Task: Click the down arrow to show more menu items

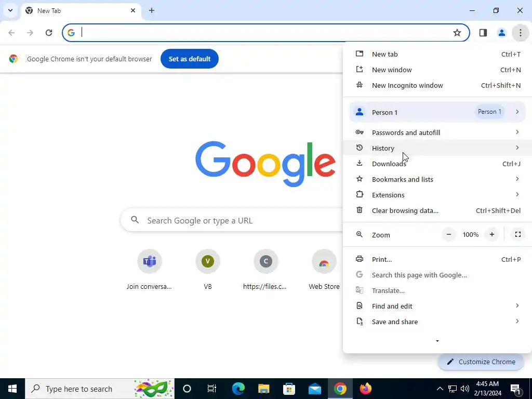Action: [x=437, y=341]
